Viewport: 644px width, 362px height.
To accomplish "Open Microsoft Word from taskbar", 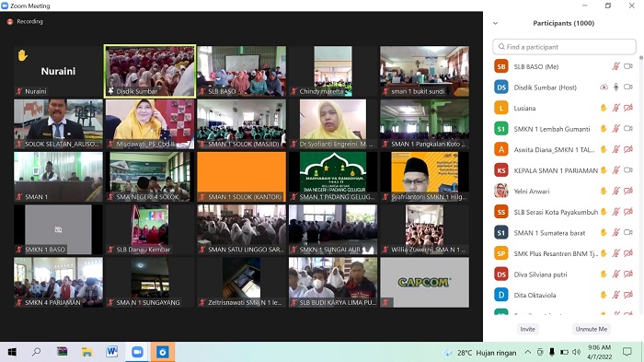I will 111,352.
